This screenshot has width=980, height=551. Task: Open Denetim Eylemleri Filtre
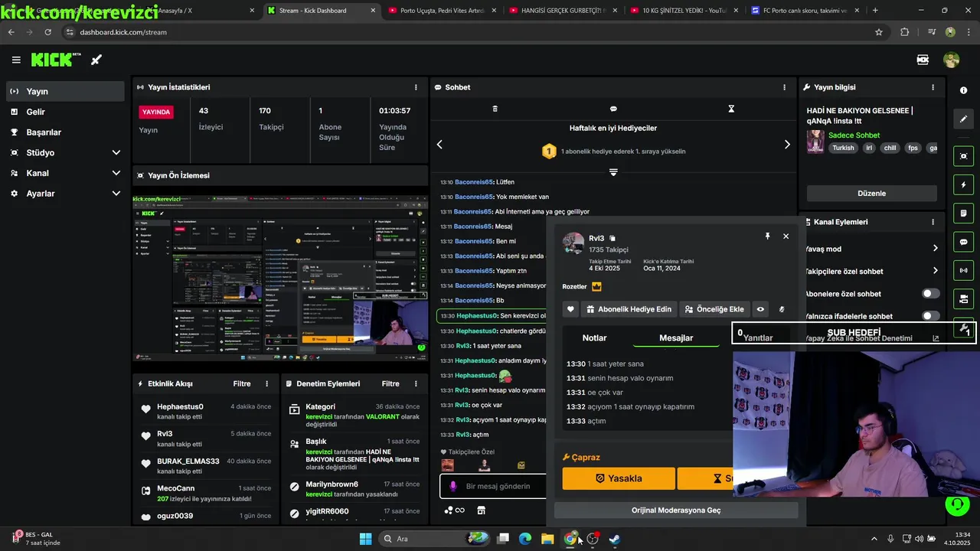pos(390,383)
